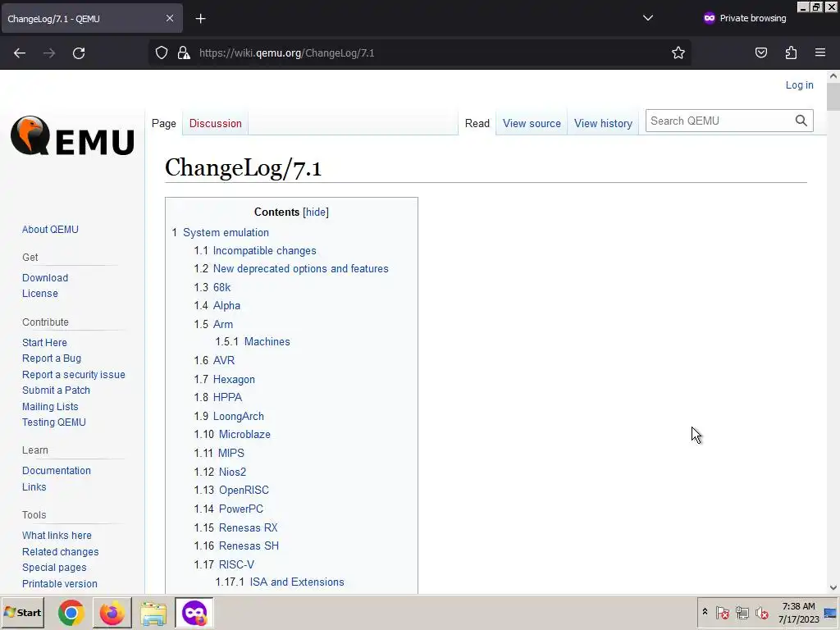Image resolution: width=840 pixels, height=630 pixels.
Task: Switch to the Discussion tab
Action: (216, 123)
